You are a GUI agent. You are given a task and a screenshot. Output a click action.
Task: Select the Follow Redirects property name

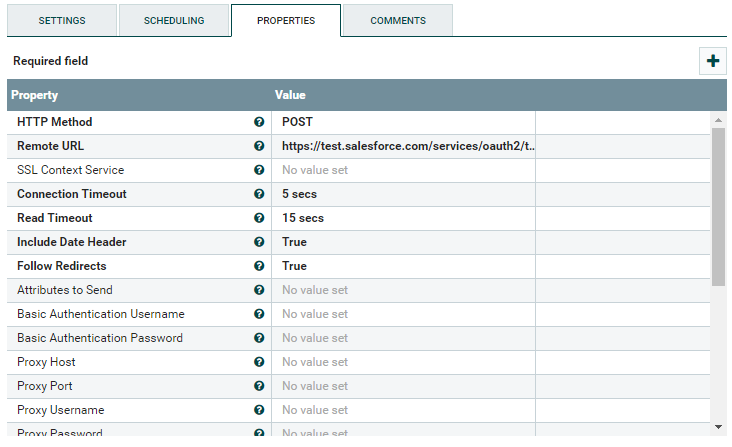coord(62,266)
